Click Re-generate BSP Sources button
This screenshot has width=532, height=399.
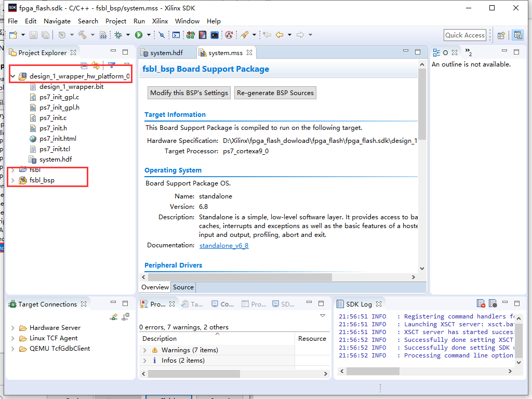click(275, 93)
